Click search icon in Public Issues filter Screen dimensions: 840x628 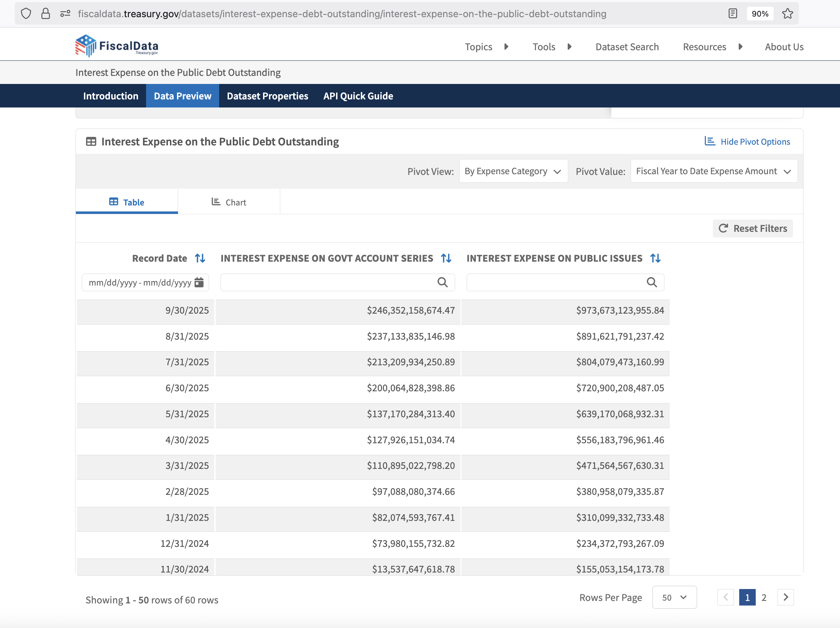tap(652, 282)
